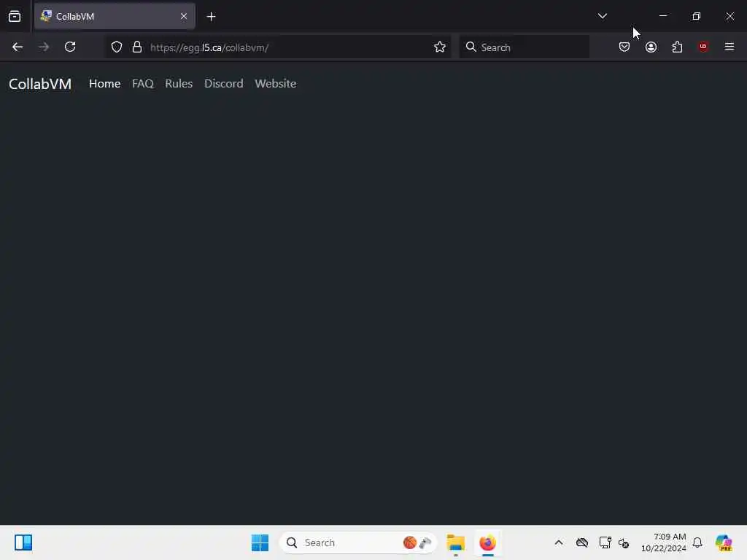The height and width of the screenshot is (560, 747).
Task: Select the CollabVM browser tab
Action: [115, 16]
